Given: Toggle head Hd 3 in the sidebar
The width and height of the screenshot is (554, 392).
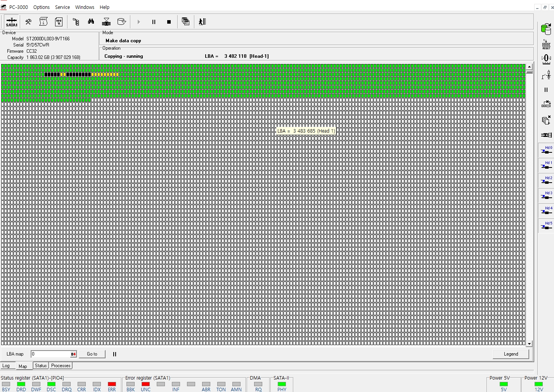Looking at the screenshot, I should (x=547, y=196).
